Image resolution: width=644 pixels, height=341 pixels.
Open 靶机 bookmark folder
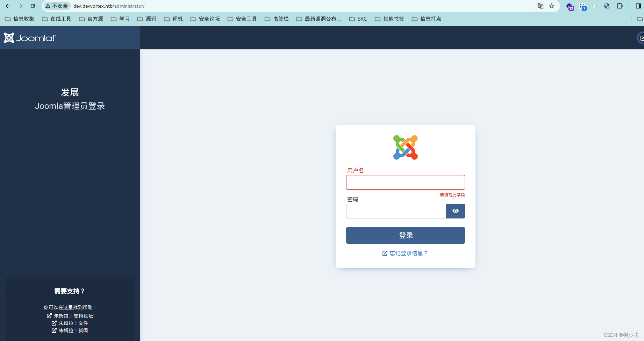[173, 19]
